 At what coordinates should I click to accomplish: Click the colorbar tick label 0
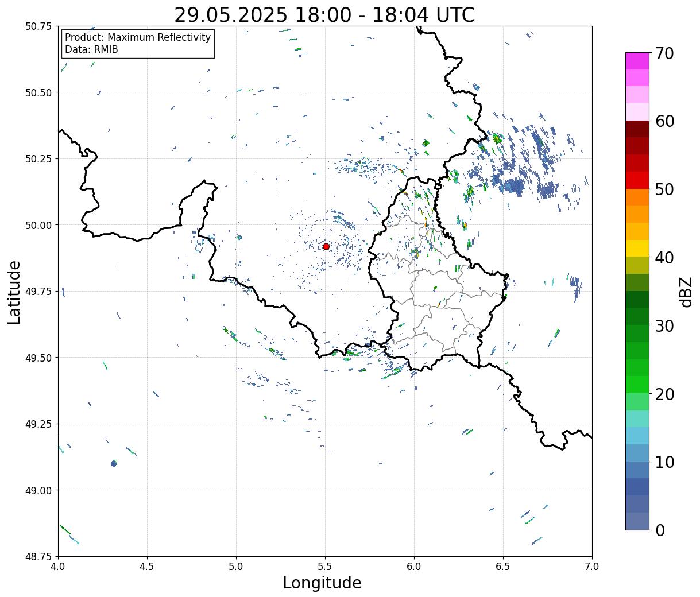click(659, 530)
